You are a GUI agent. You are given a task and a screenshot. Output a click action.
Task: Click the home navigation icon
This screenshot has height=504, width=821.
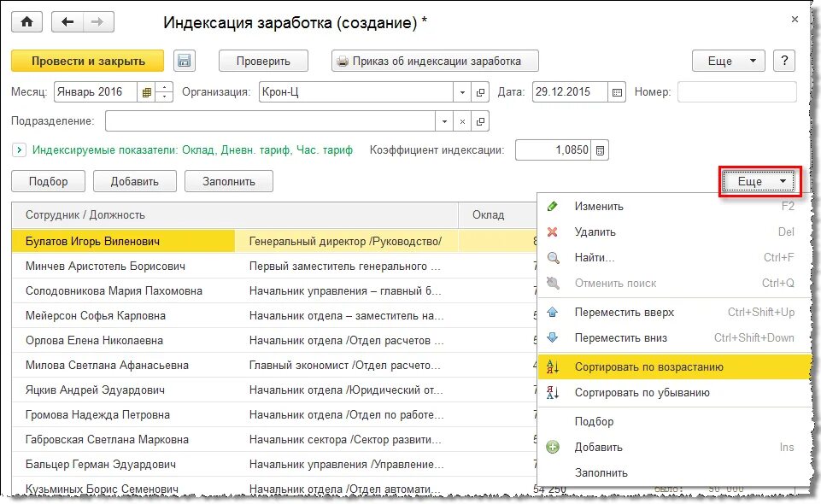point(26,21)
